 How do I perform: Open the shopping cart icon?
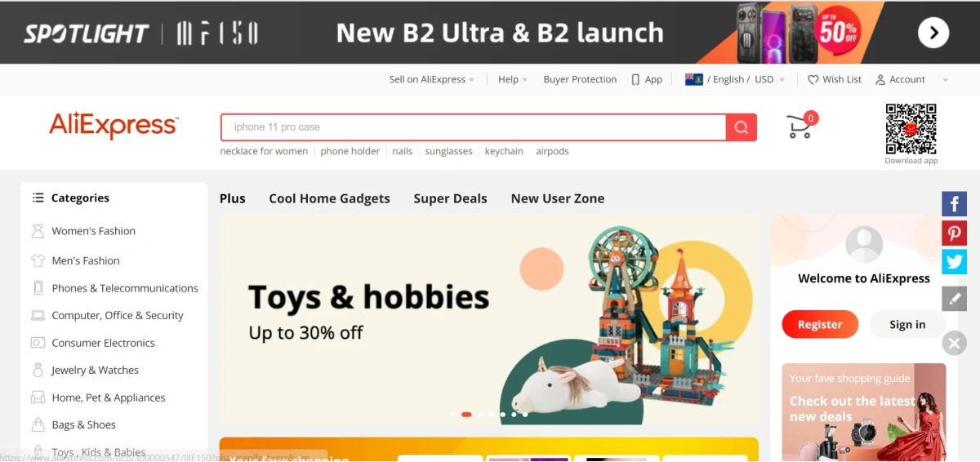(x=800, y=126)
